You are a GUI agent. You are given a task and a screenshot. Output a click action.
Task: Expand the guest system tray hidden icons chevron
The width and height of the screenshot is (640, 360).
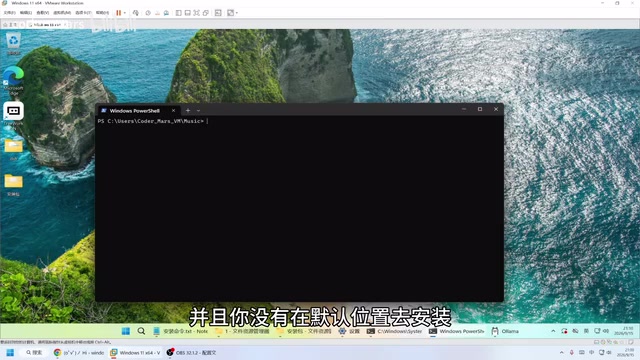(553, 331)
